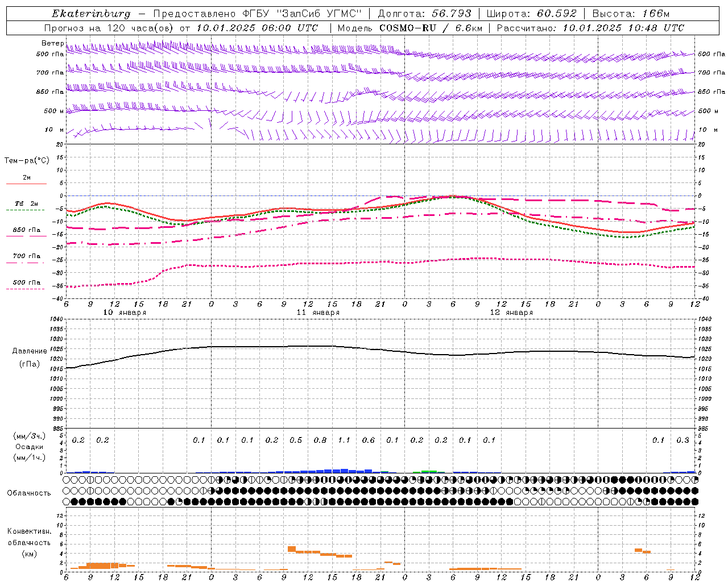This screenshot has height=582, width=728.
Task: Click the 'Давление' pressure panel label
Action: coord(30,351)
